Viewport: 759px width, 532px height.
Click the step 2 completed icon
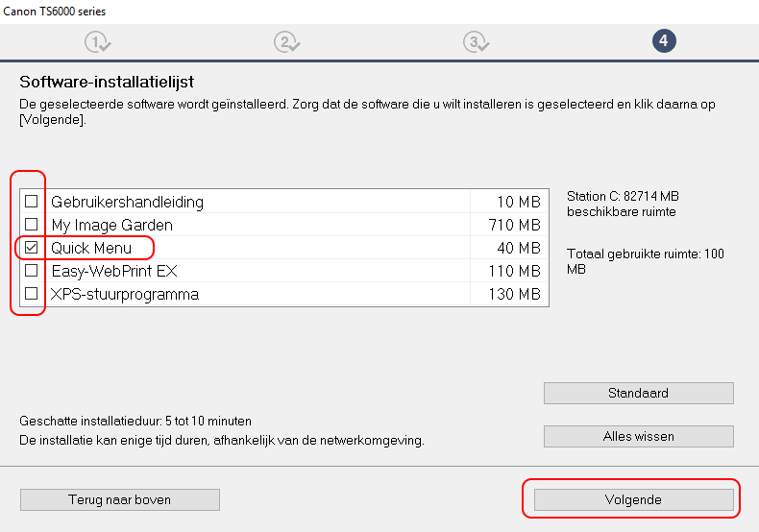click(285, 41)
